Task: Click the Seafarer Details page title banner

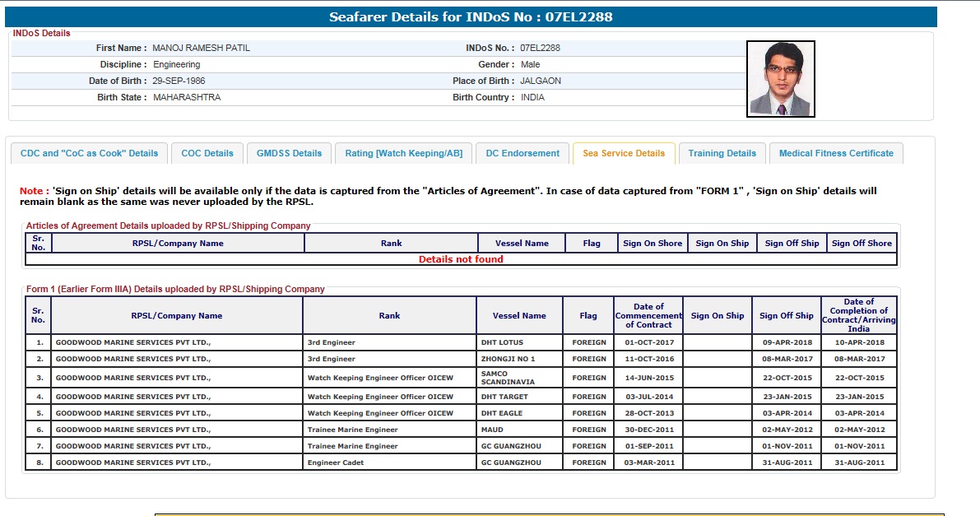Action: (x=471, y=16)
